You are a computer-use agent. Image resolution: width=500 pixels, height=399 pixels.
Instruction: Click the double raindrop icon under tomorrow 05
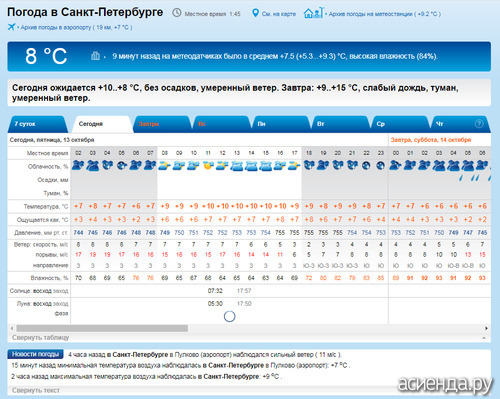coord(475,178)
